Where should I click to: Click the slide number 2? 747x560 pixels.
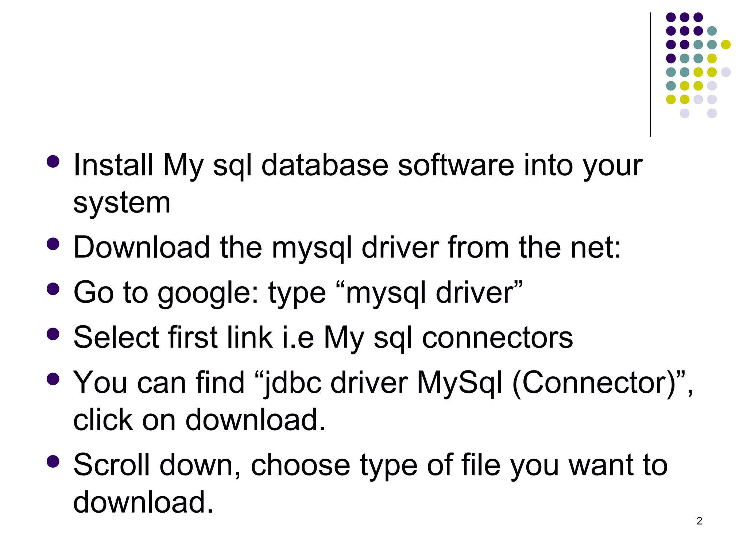pyautogui.click(x=699, y=521)
